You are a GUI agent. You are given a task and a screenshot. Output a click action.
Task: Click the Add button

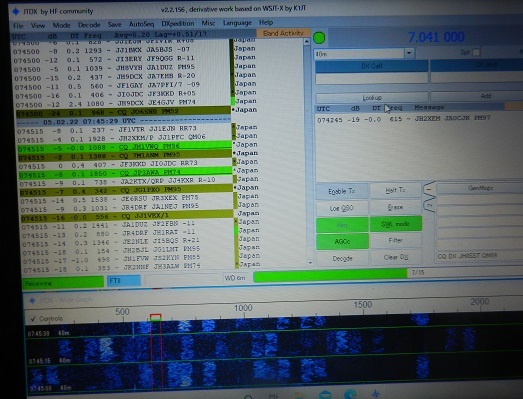click(486, 96)
